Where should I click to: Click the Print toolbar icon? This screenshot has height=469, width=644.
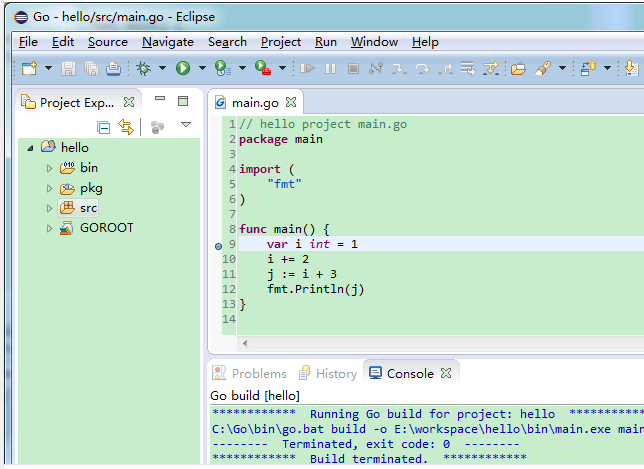[113, 68]
